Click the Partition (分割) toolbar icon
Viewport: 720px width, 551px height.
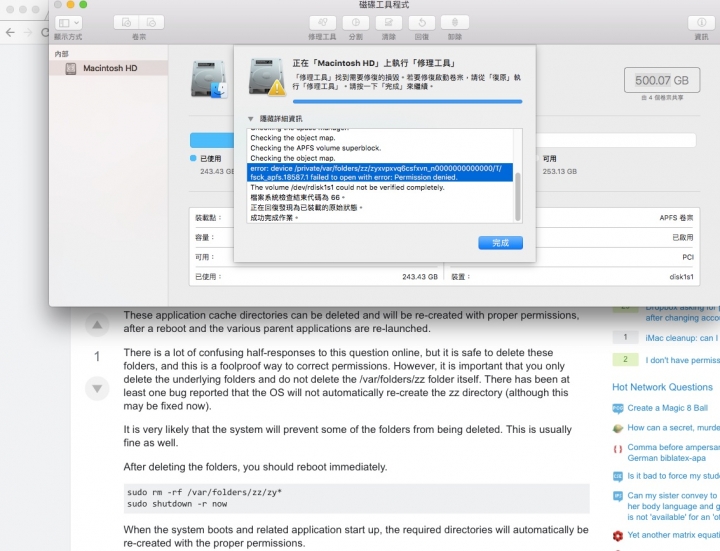click(356, 22)
